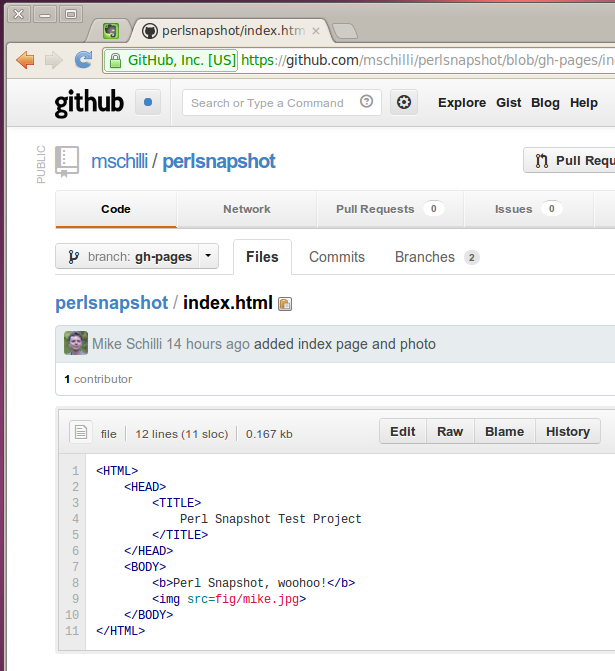Switch to the Commits subtab
The width and height of the screenshot is (615, 671).
coord(337,257)
